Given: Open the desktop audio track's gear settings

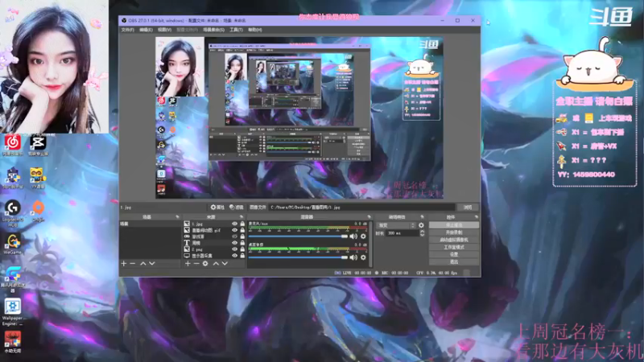Looking at the screenshot, I should tap(363, 257).
